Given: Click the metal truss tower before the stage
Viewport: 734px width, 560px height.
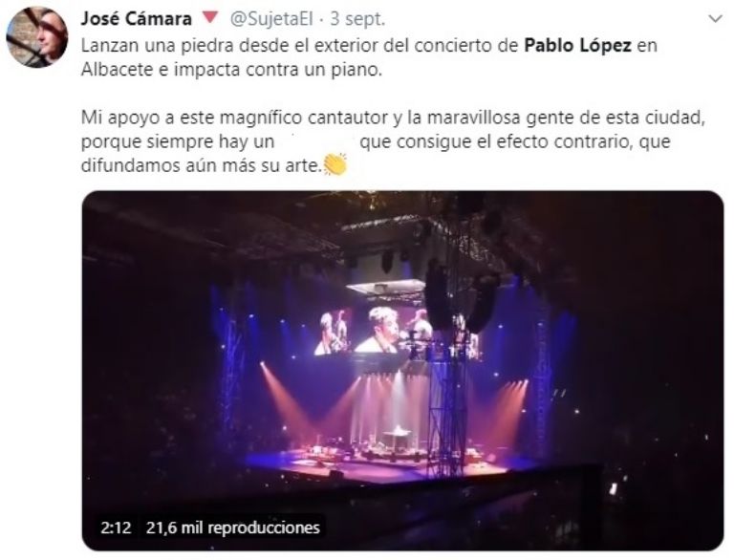Looking at the screenshot, I should coord(446,402).
